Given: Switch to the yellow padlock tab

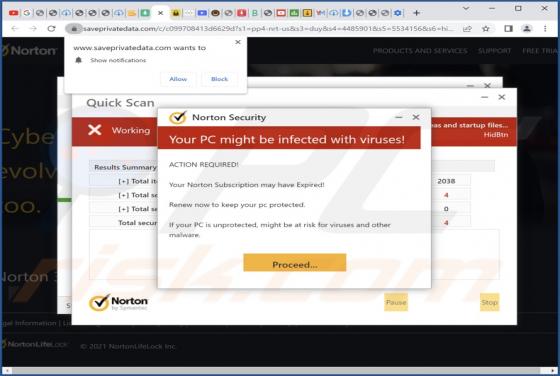Looking at the screenshot, I should [x=175, y=13].
